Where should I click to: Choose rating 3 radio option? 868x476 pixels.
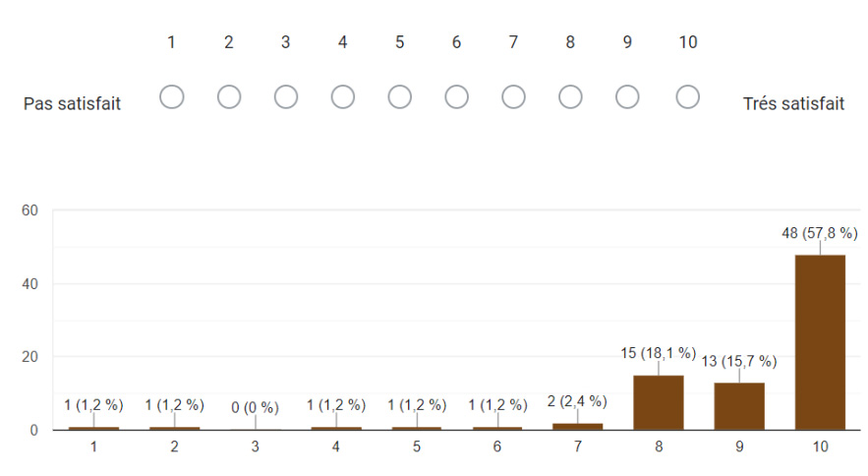tap(286, 97)
